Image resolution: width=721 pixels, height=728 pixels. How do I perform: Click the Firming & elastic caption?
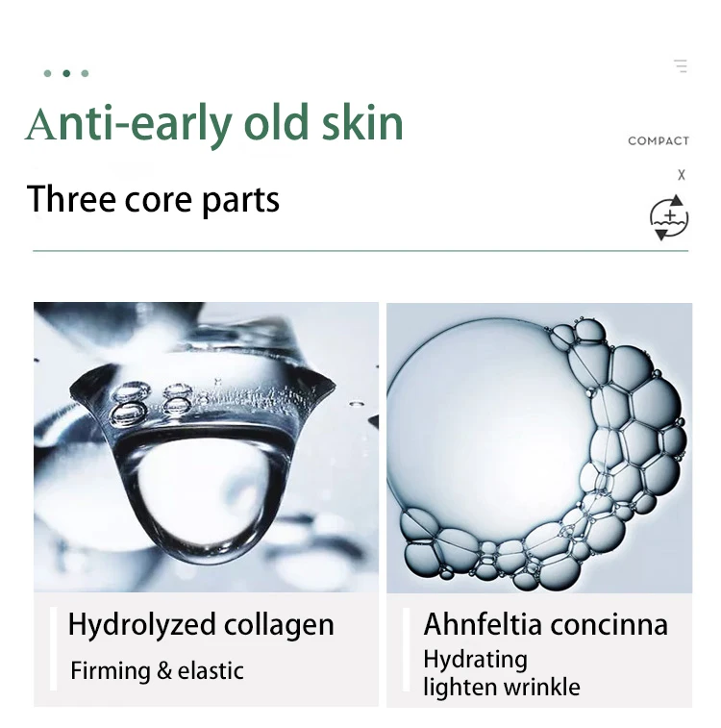point(157,671)
